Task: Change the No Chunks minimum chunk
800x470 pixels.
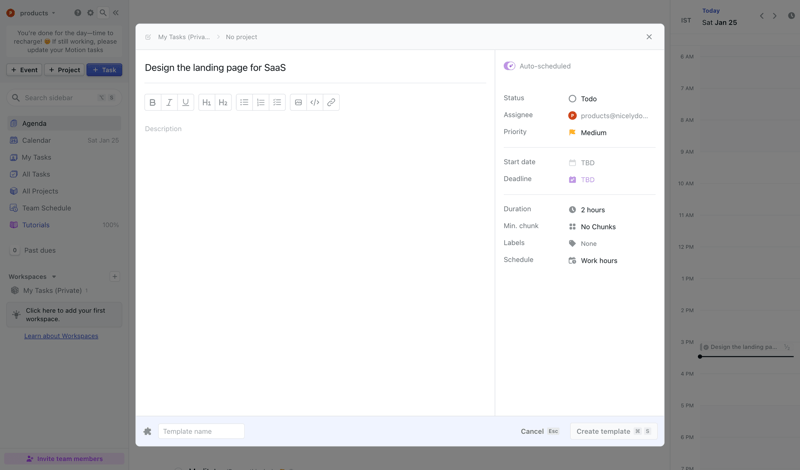Action: [592, 227]
